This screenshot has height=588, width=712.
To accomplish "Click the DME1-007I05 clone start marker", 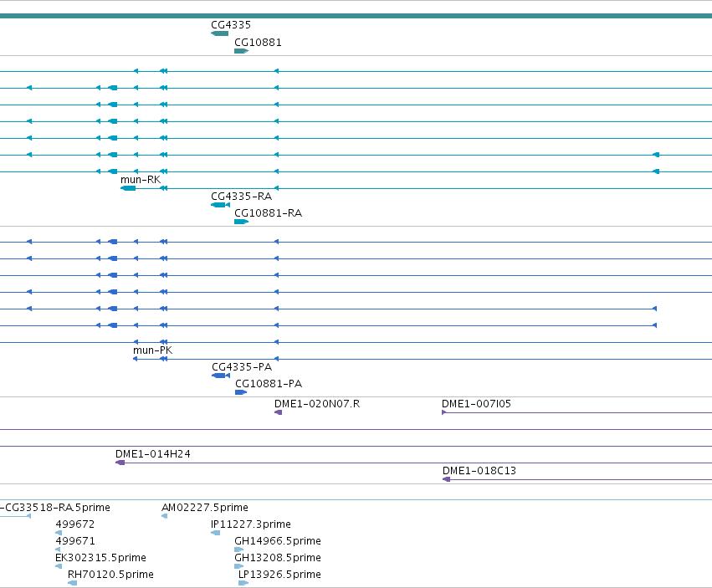I will coord(444,412).
